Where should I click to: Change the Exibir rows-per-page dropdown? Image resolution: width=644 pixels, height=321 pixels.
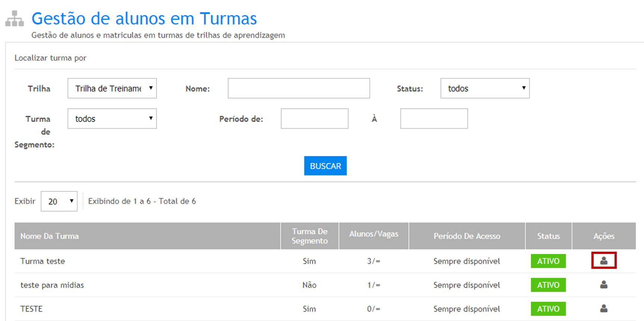(x=59, y=201)
